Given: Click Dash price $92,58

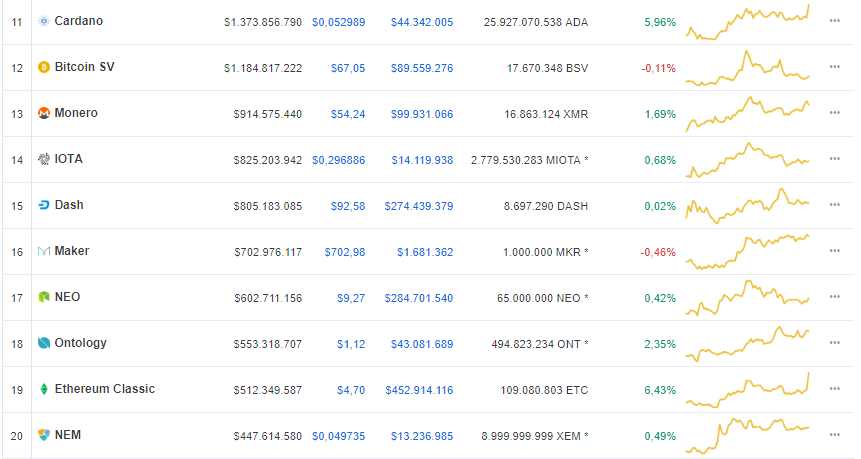Looking at the screenshot, I should (x=348, y=206).
